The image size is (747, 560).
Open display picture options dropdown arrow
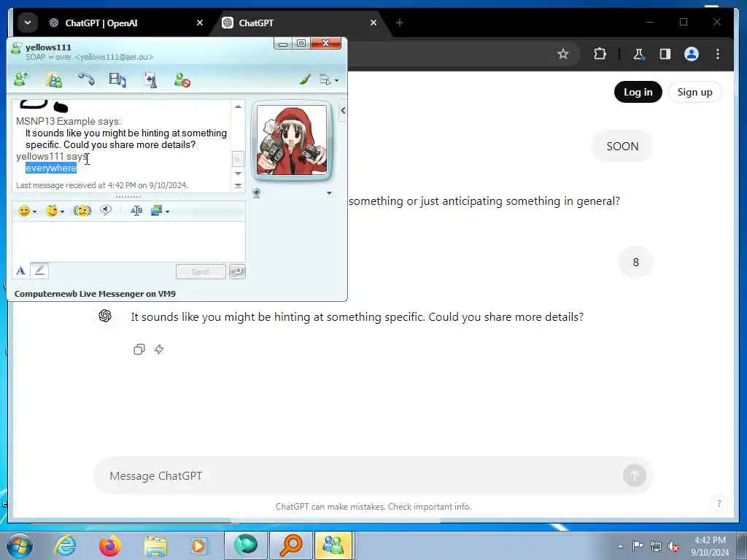pyautogui.click(x=329, y=193)
